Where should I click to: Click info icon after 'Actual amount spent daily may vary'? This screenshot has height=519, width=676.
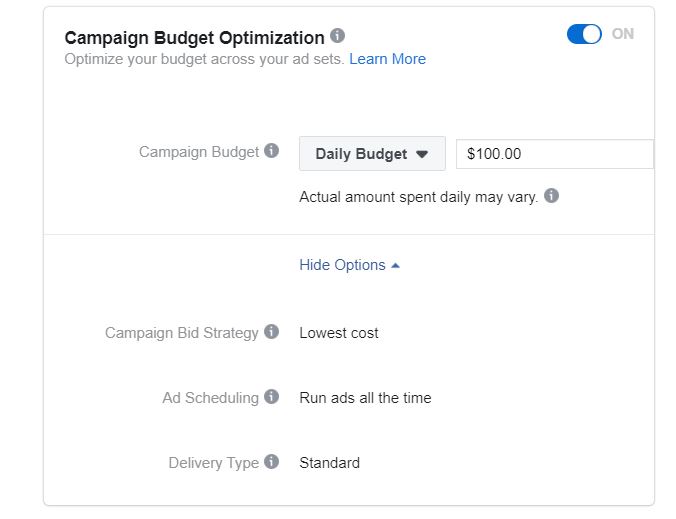(x=551, y=196)
